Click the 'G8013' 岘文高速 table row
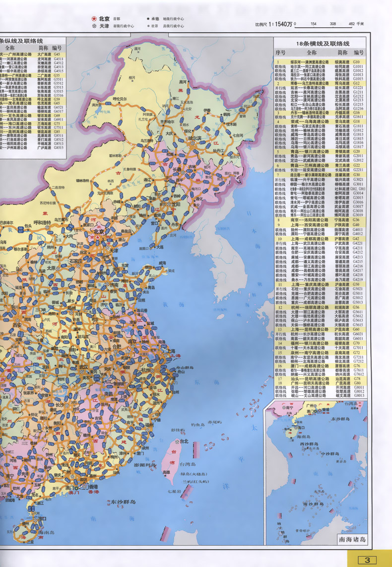 pyautogui.click(x=320, y=395)
